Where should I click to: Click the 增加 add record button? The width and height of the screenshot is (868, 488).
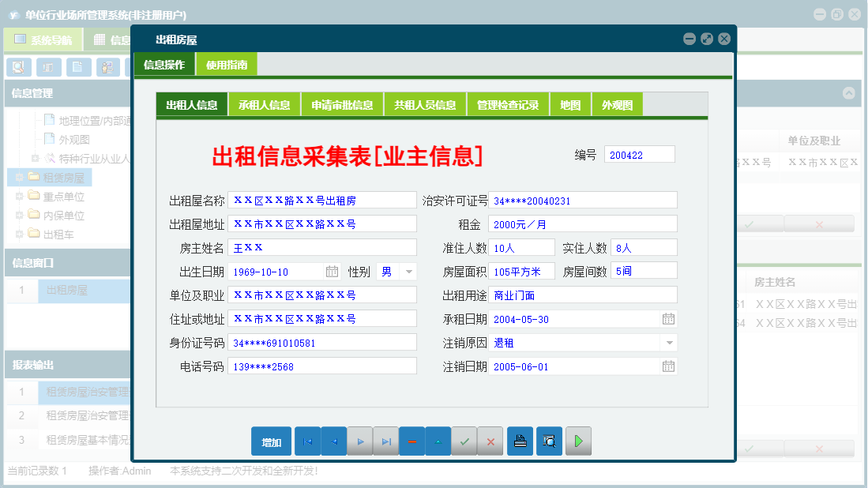(271, 441)
